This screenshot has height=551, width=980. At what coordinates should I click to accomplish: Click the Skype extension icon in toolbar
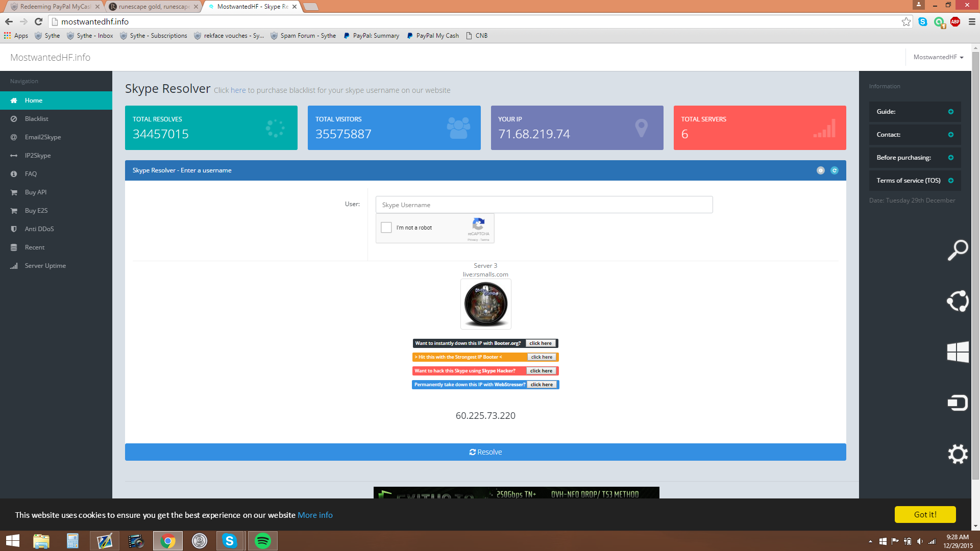pos(922,21)
